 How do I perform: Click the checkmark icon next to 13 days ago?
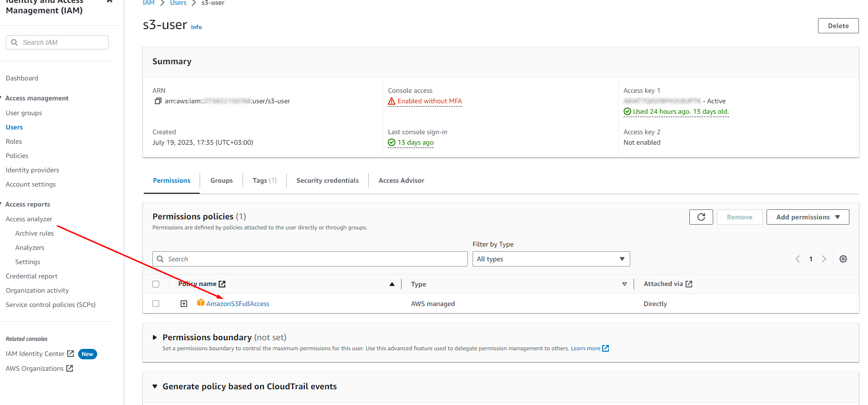(392, 142)
